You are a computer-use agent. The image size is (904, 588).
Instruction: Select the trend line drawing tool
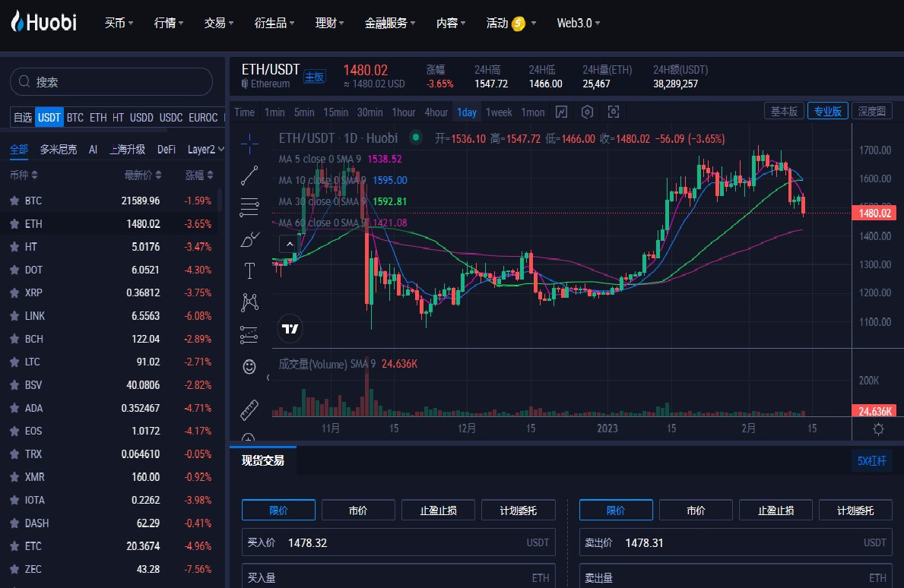click(249, 175)
